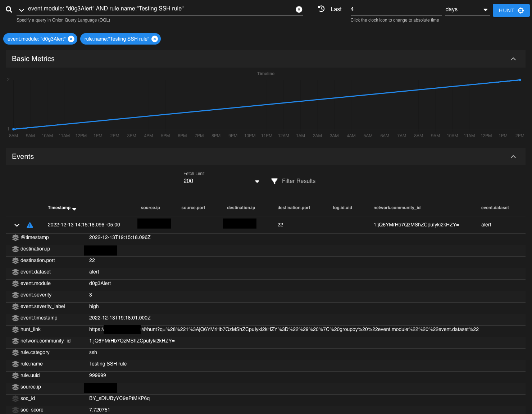Image resolution: width=532 pixels, height=414 pixels.
Task: Collapse the Events panel
Action: click(513, 157)
